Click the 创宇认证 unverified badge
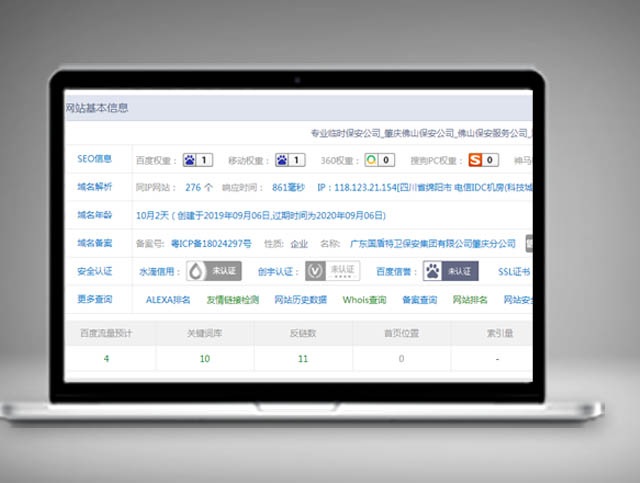The image size is (640, 483). coord(331,271)
